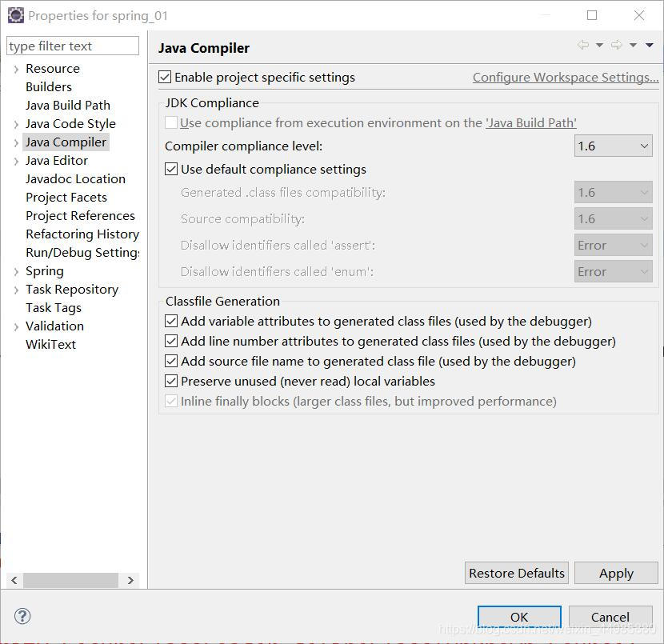Click the tree horizontal scrollbar thumb
Image resolution: width=664 pixels, height=644 pixels.
click(x=70, y=580)
